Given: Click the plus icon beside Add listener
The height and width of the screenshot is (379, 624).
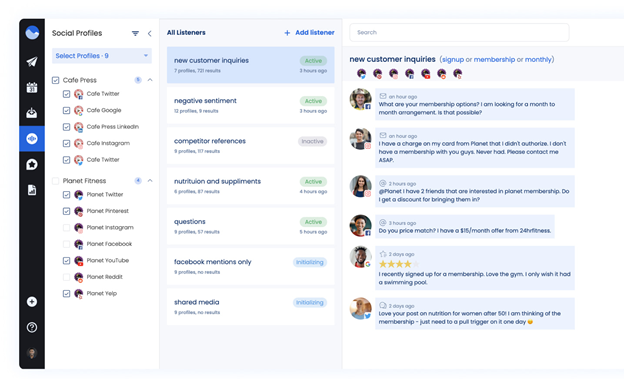Looking at the screenshot, I should point(287,33).
